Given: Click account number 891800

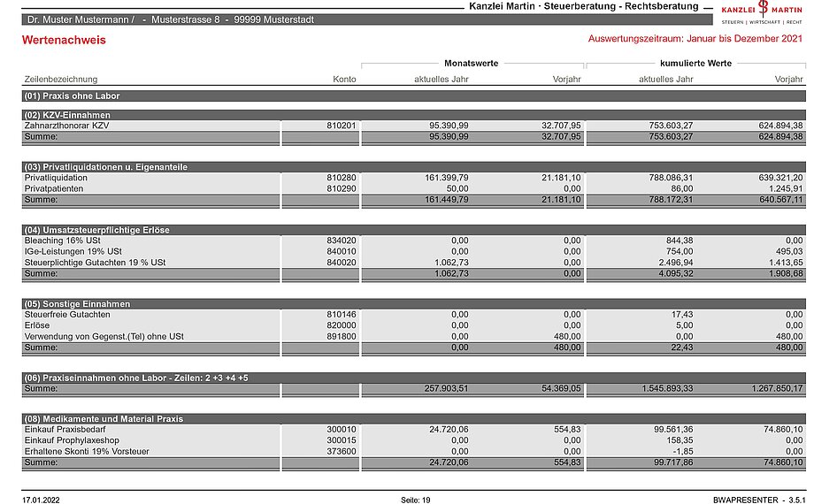Looking at the screenshot, I should tap(341, 336).
